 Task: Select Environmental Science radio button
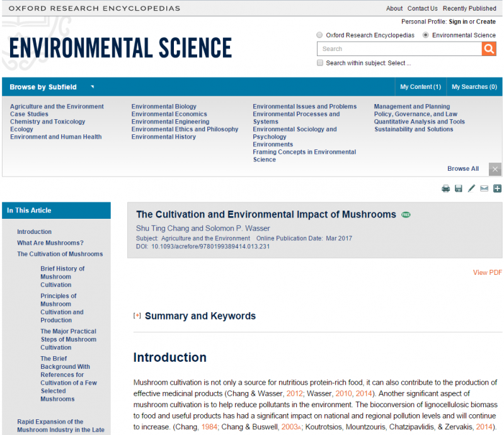426,35
